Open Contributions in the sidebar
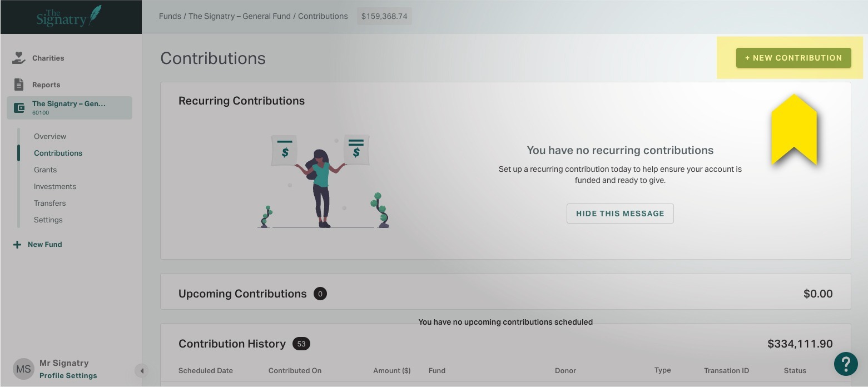868x387 pixels. click(58, 153)
